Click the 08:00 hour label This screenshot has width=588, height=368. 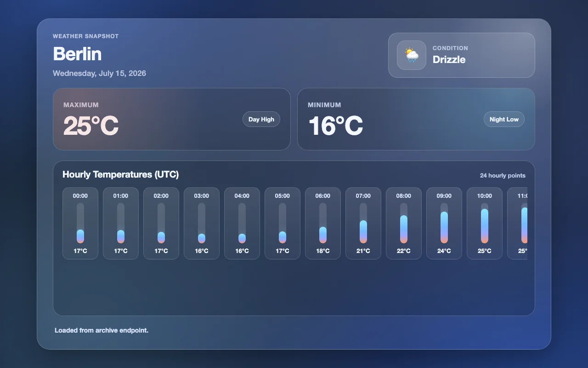tap(404, 196)
